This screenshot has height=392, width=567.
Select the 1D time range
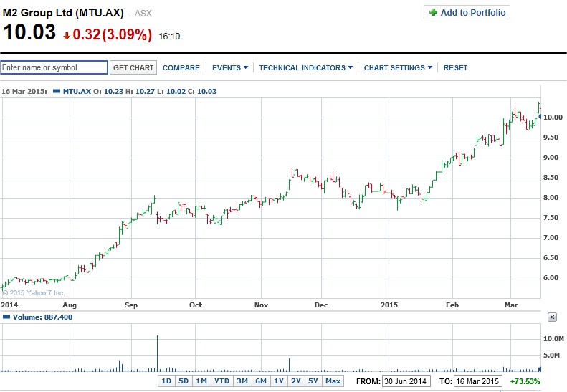166,381
